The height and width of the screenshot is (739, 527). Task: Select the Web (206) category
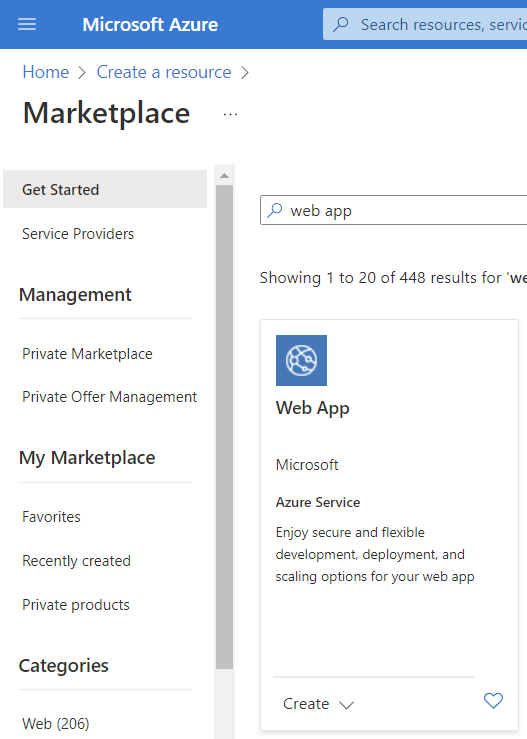(x=56, y=723)
